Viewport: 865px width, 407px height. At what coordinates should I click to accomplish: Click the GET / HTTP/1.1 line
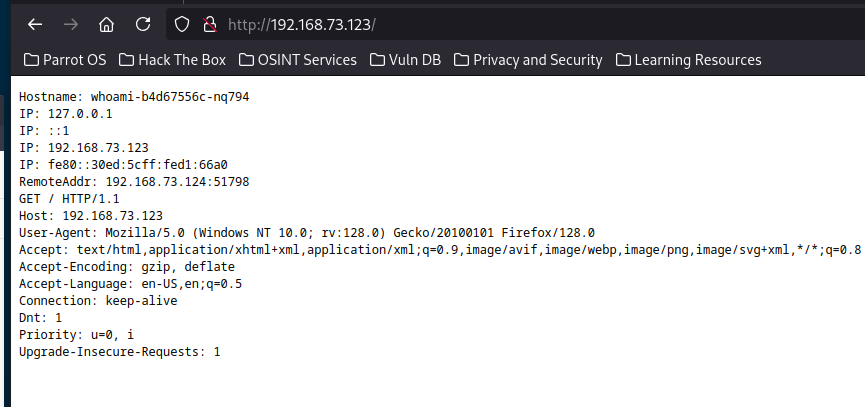(69, 198)
